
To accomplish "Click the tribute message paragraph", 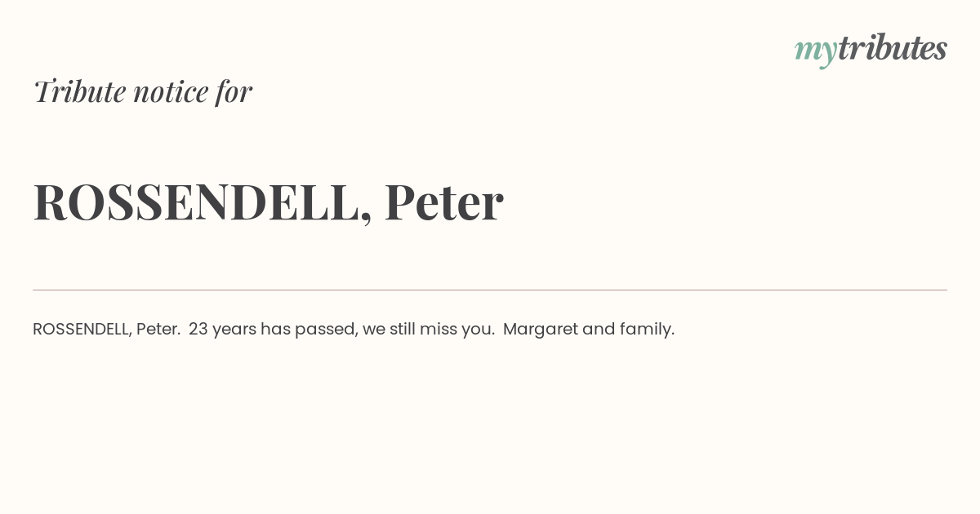I will [354, 329].
